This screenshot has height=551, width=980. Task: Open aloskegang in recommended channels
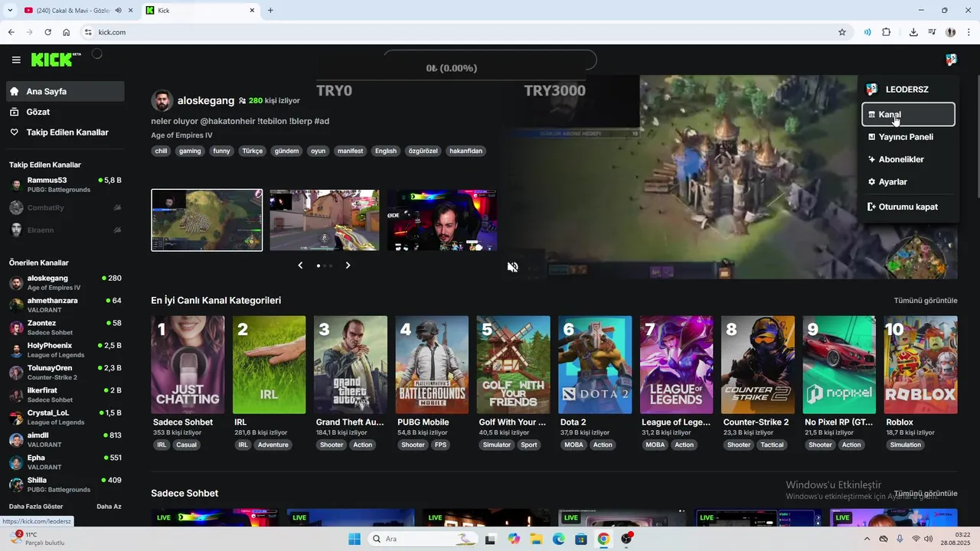(65, 282)
